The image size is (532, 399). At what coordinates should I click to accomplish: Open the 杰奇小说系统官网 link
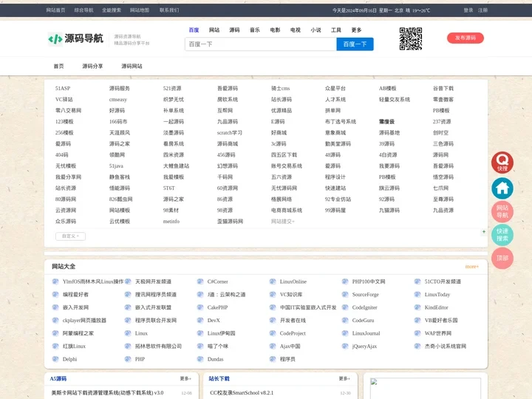(x=445, y=346)
